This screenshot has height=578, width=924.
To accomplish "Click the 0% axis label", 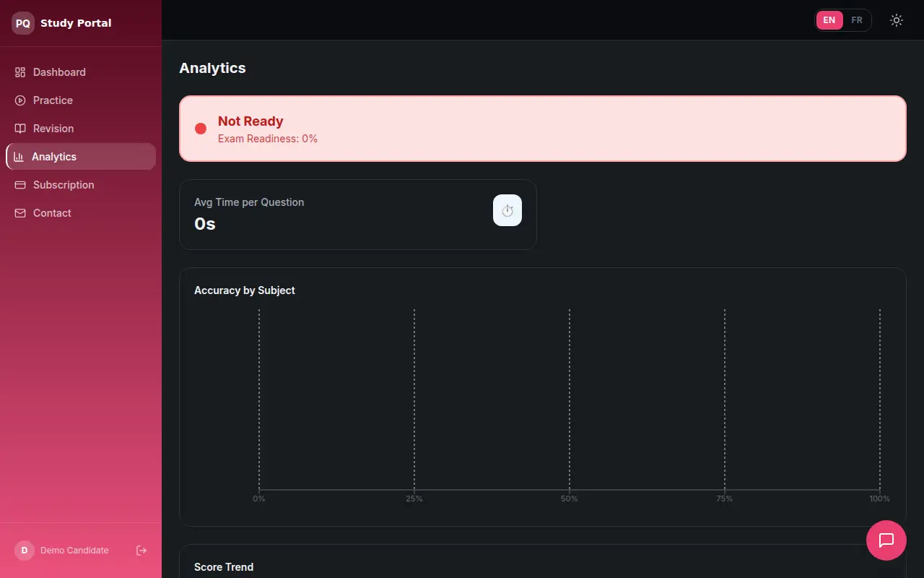I will pos(259,499).
